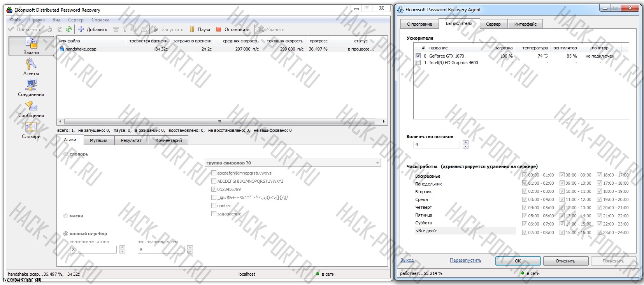Click the redo arrow toolbar icon

(60, 29)
